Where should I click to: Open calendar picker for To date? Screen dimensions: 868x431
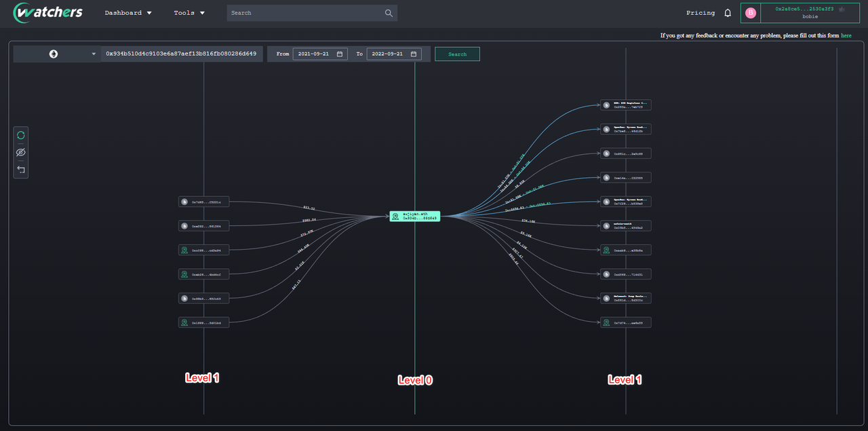pos(414,54)
